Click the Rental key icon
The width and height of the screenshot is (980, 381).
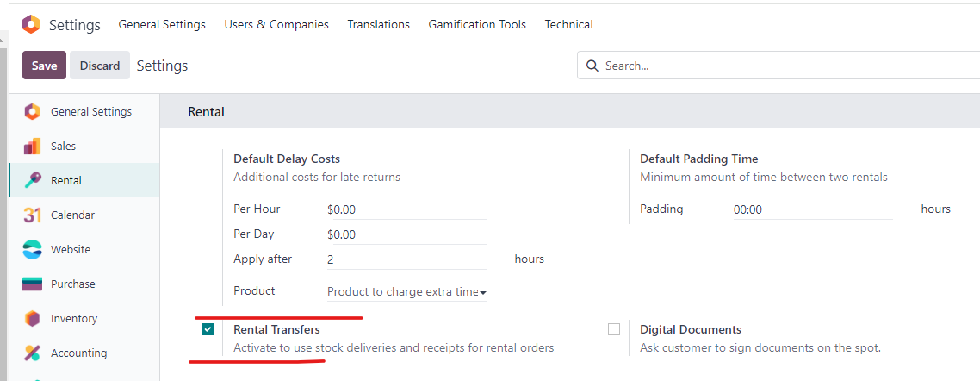tap(32, 181)
